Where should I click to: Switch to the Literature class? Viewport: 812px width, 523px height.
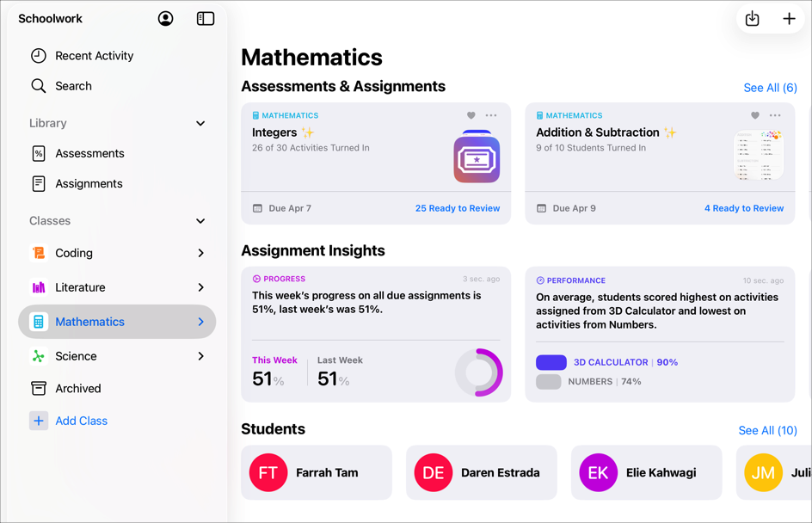[x=80, y=287]
